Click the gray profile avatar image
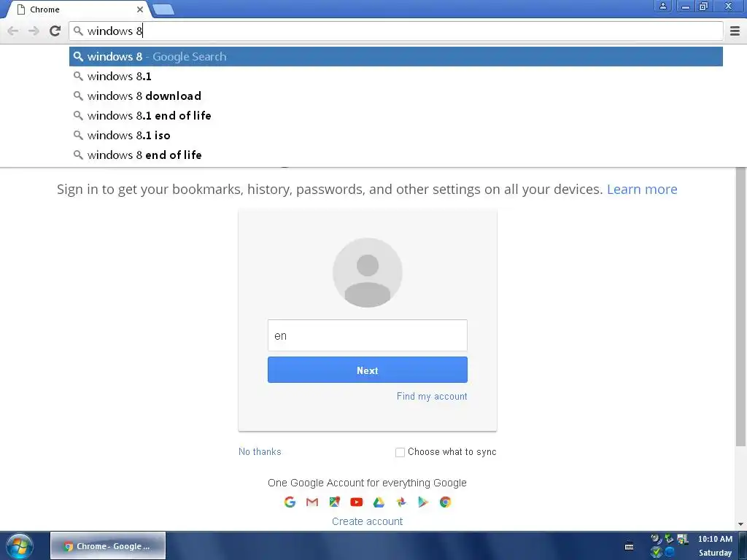Viewport: 747px width, 560px height. [x=368, y=273]
